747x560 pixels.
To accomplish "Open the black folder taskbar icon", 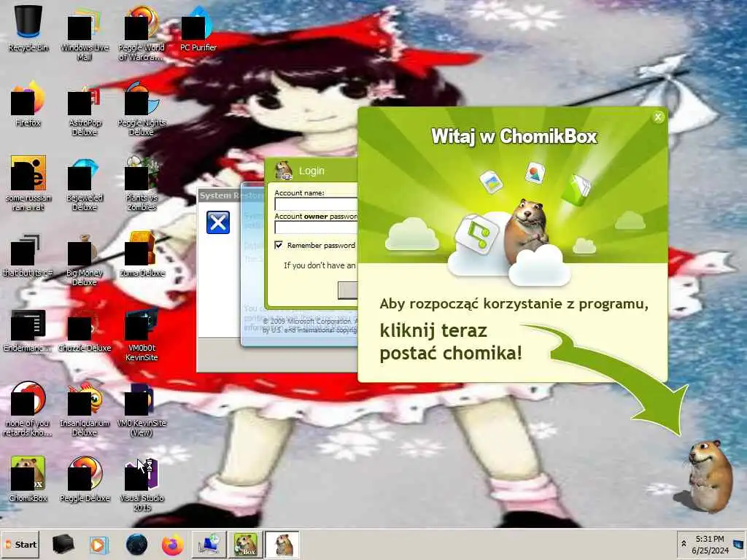I will [x=63, y=544].
